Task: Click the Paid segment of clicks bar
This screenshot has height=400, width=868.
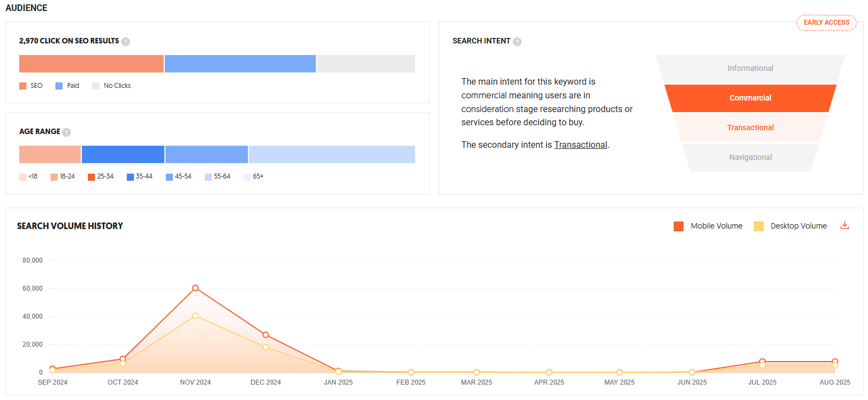Action: click(240, 64)
